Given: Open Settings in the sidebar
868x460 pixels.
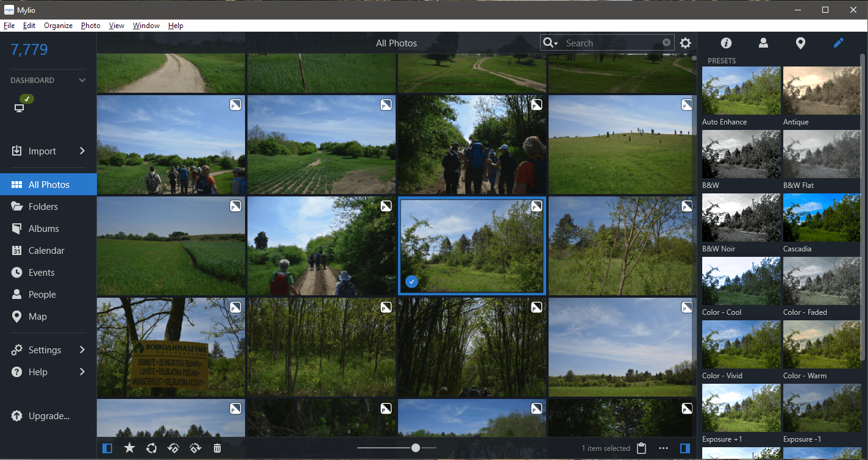Looking at the screenshot, I should coord(44,350).
